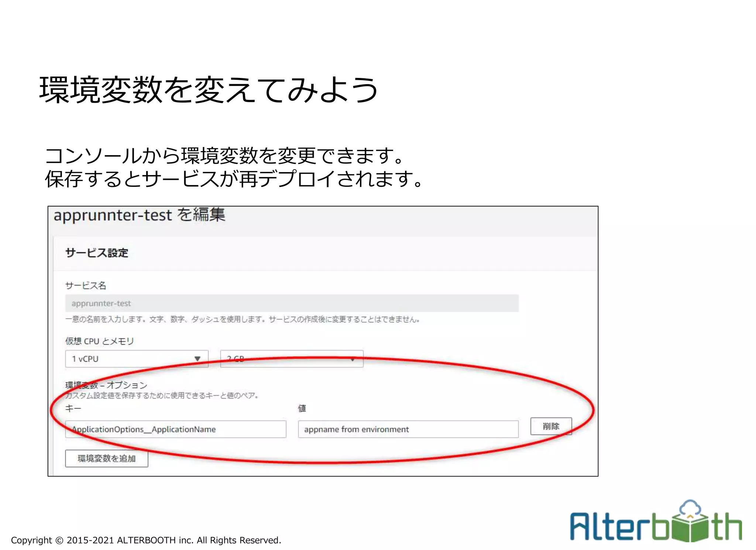The image size is (756, 550).
Task: Open the 2 GB memory dropdown
Action: [x=292, y=359]
